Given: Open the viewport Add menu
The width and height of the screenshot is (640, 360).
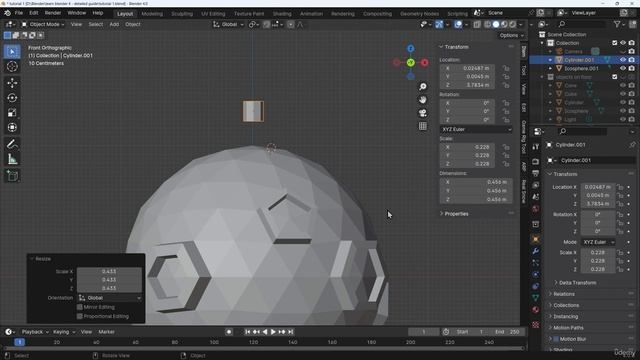Looking at the screenshot, I should [x=114, y=24].
